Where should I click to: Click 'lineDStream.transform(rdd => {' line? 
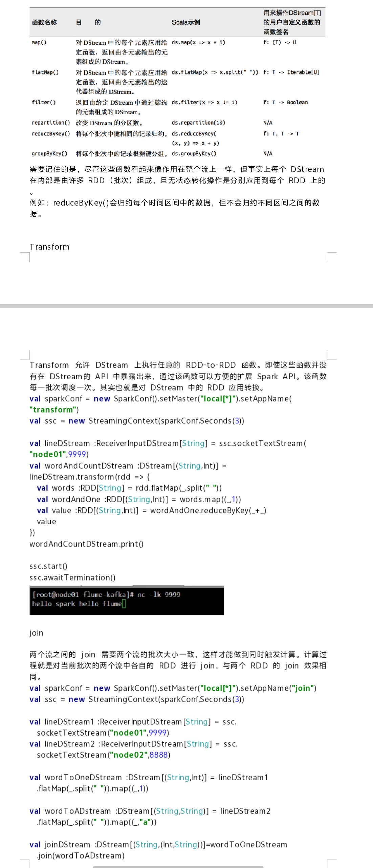tap(90, 477)
